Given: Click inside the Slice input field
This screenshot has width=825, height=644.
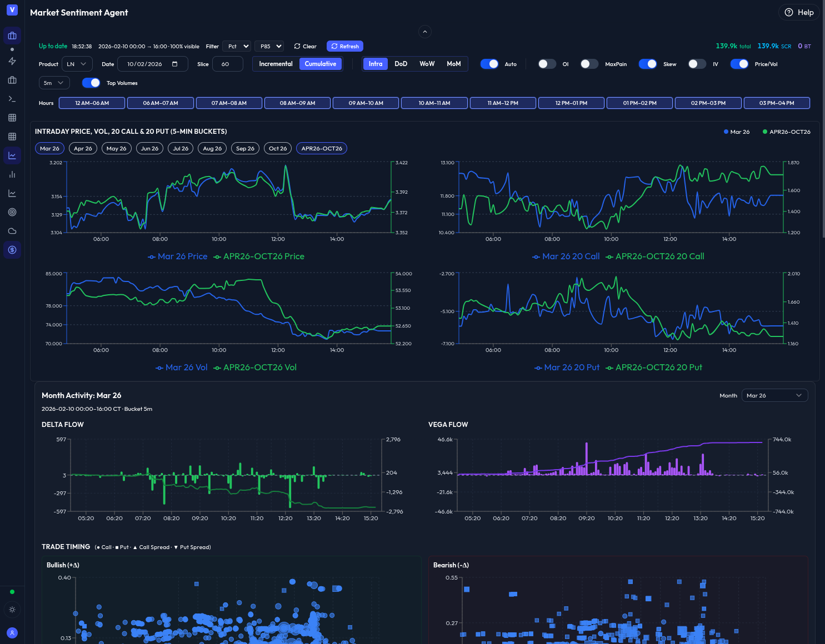Looking at the screenshot, I should pyautogui.click(x=228, y=64).
